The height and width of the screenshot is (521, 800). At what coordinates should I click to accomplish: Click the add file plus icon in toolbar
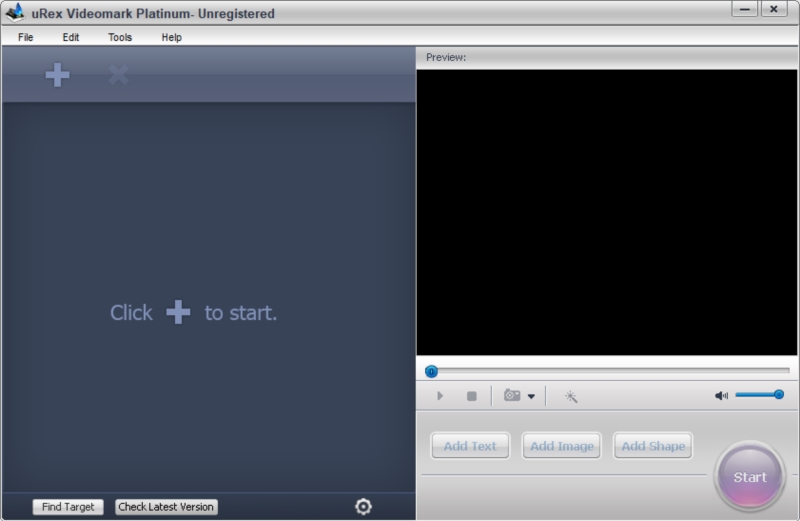point(57,75)
